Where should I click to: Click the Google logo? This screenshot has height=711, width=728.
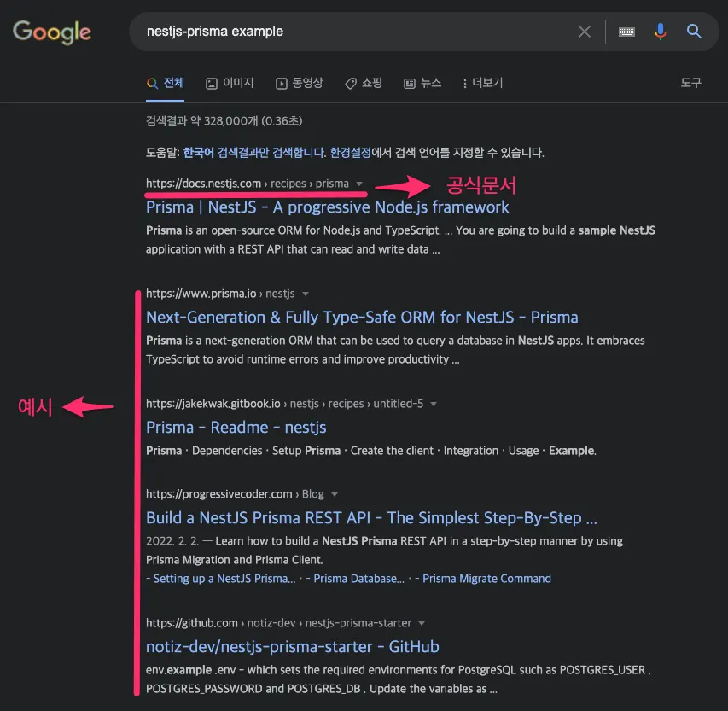(52, 32)
